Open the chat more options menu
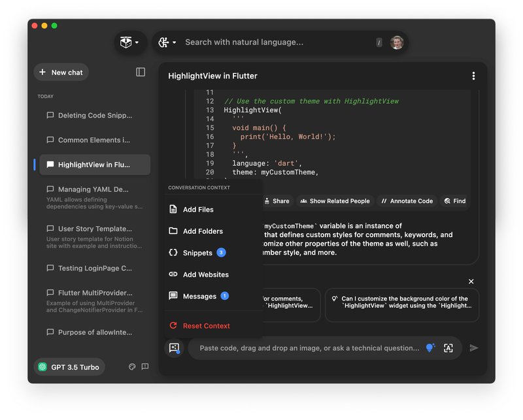523x420 pixels. [473, 76]
